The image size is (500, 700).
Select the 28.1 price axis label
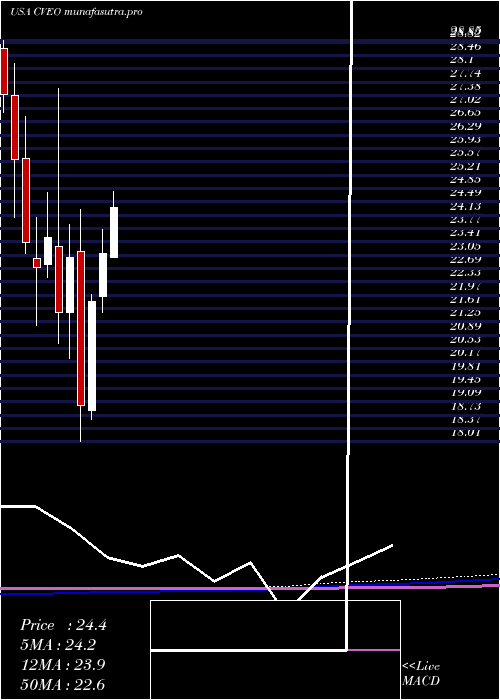[462, 59]
